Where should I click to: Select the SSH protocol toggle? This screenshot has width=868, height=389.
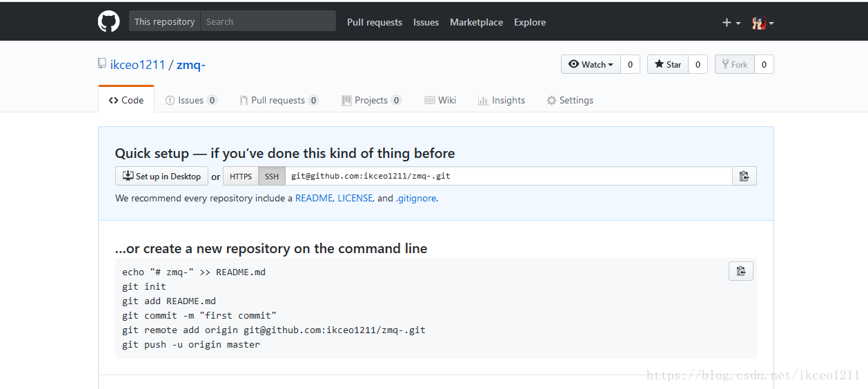[x=272, y=177]
